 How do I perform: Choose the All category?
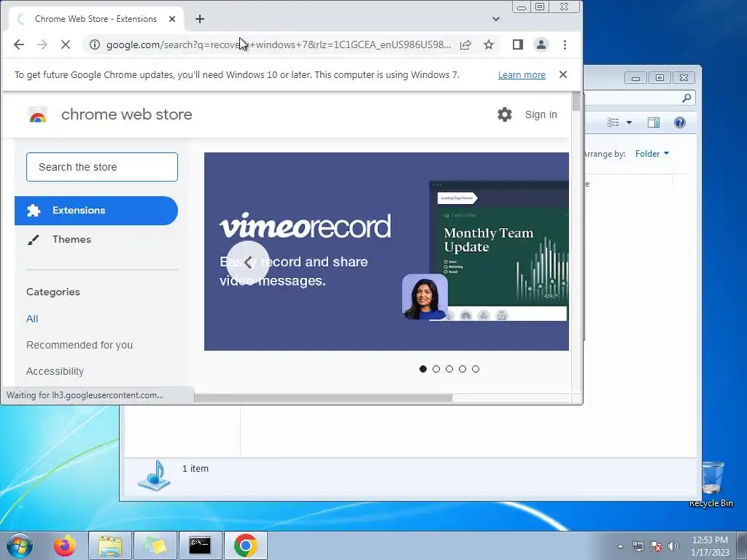tap(32, 319)
